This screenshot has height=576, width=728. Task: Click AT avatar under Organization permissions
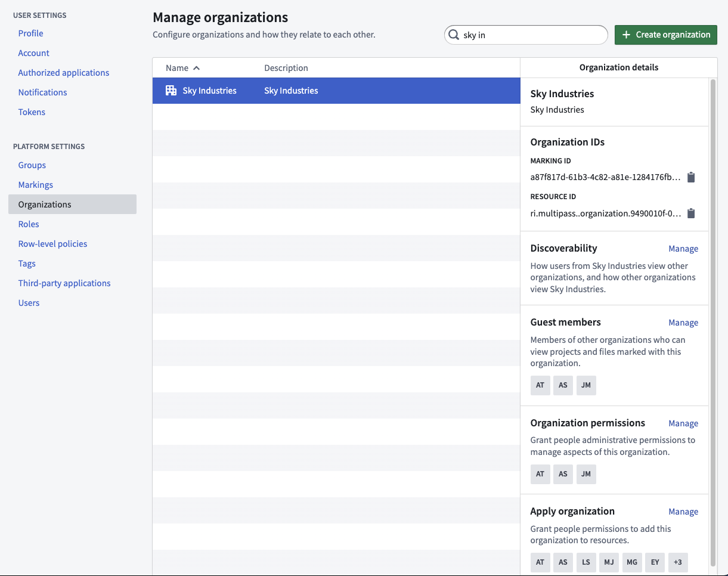click(540, 474)
